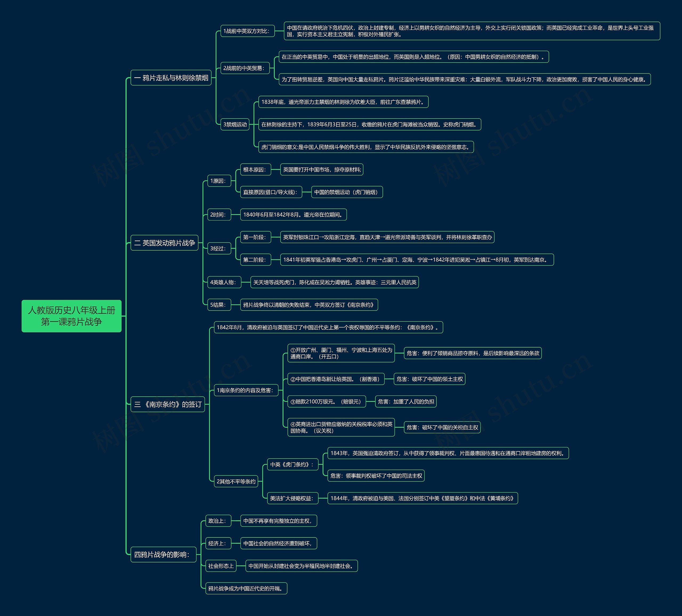Screen dimensions: 682x616
Task: Click the 1战前中英双方对比 node
Action: click(247, 31)
